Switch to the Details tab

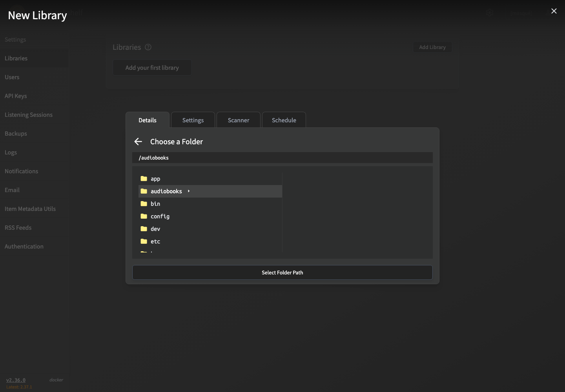(148, 120)
